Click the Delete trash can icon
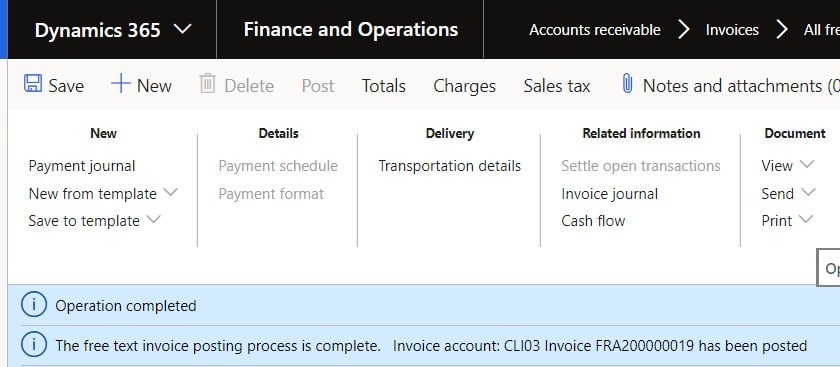The height and width of the screenshot is (367, 840). tap(207, 84)
